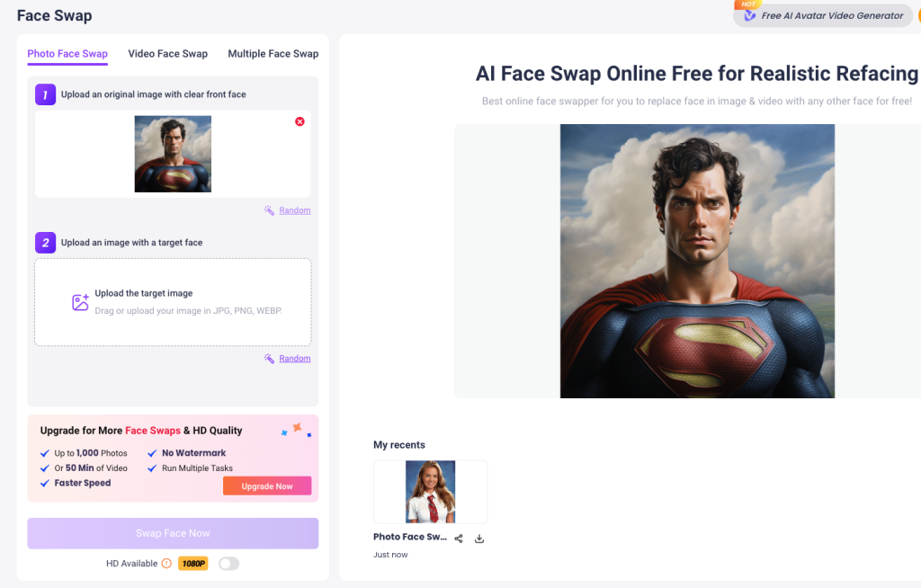The image size is (921, 588).
Task: Click the share icon under My recents result
Action: [458, 538]
